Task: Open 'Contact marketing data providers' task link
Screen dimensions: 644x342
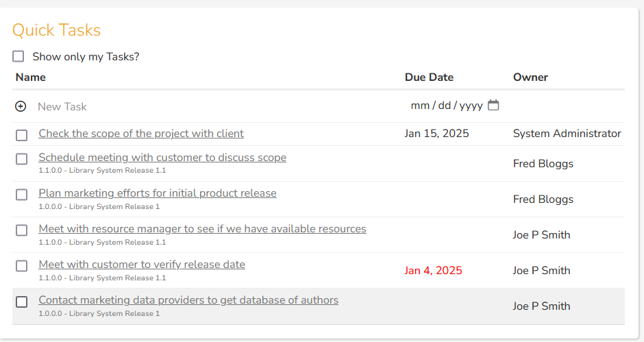Action: 188,300
